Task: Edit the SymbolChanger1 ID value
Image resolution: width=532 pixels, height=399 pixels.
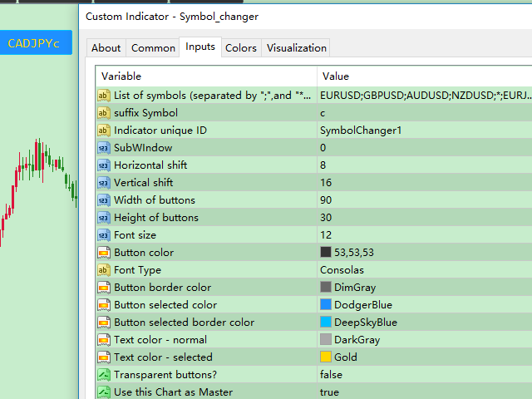Action: 425,131
